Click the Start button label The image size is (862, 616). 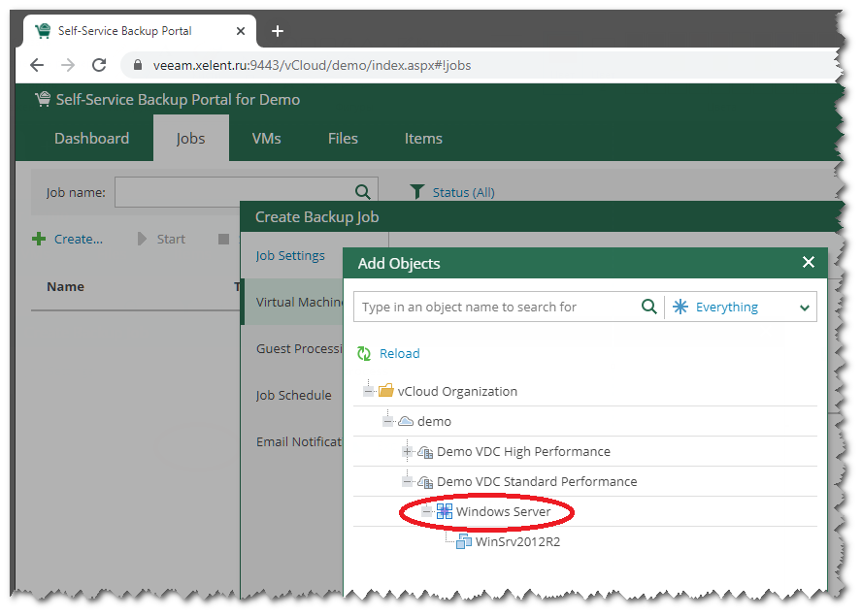pyautogui.click(x=171, y=239)
